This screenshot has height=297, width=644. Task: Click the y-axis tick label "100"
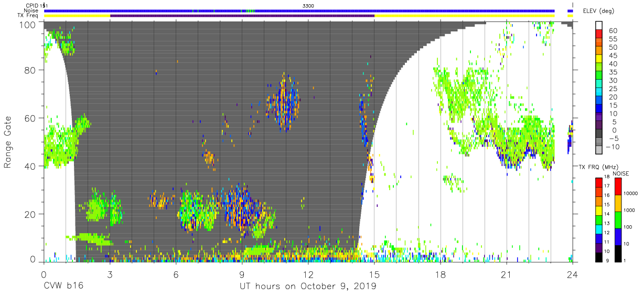28,24
